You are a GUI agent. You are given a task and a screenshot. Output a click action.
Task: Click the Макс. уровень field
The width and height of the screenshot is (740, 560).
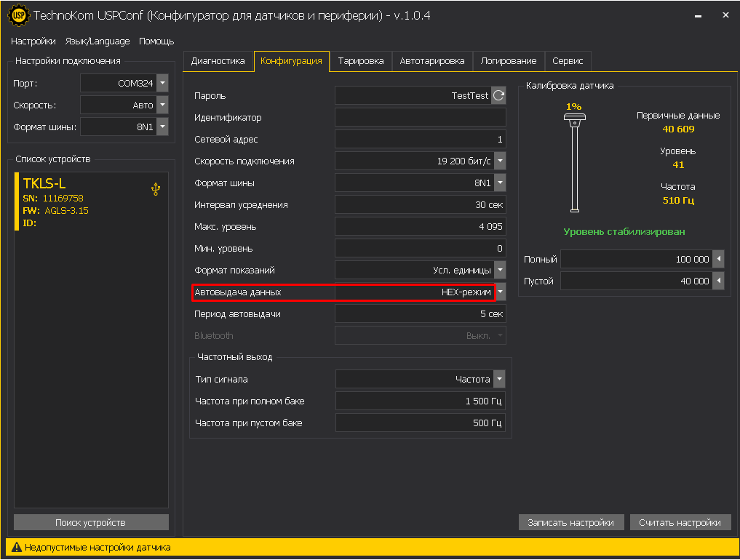421,226
